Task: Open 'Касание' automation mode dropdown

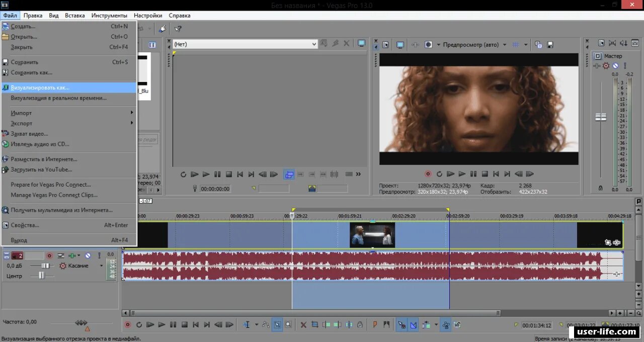Action: pos(101,266)
